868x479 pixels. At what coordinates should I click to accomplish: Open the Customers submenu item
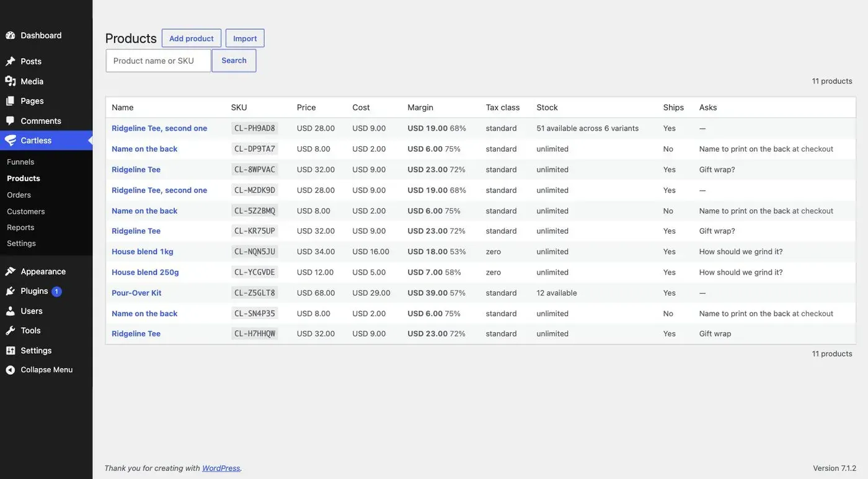click(x=26, y=211)
